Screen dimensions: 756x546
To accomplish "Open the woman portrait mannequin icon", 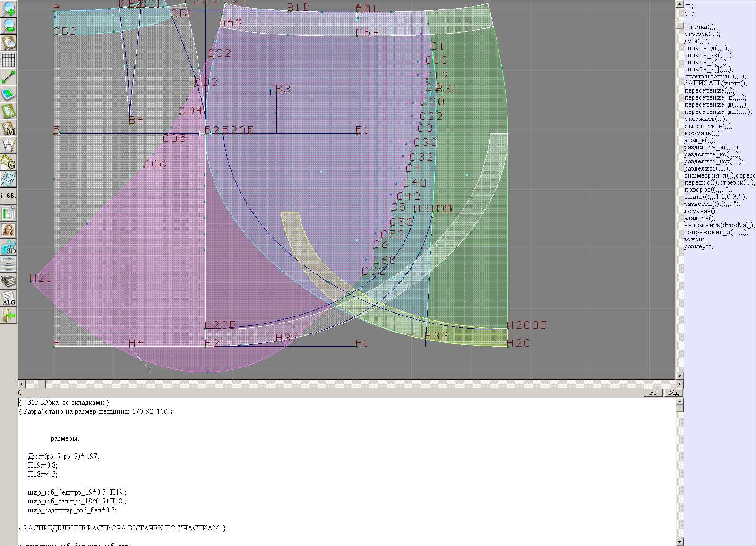I will coord(9,230).
